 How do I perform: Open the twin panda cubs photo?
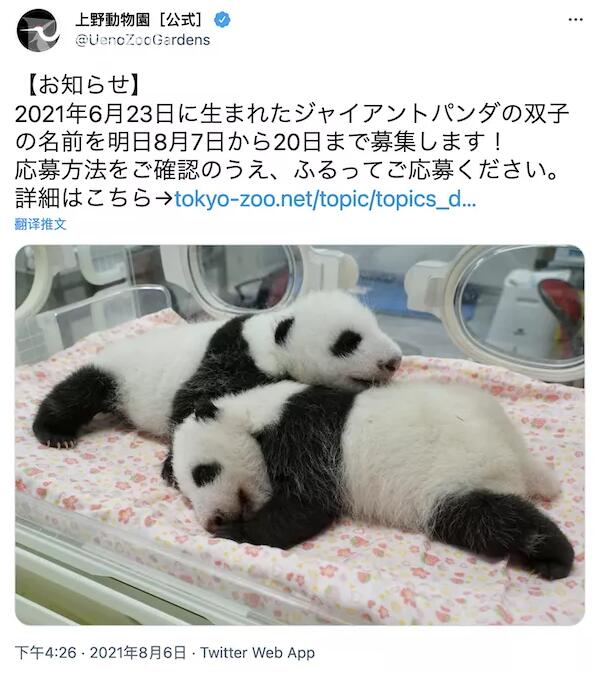point(300,435)
